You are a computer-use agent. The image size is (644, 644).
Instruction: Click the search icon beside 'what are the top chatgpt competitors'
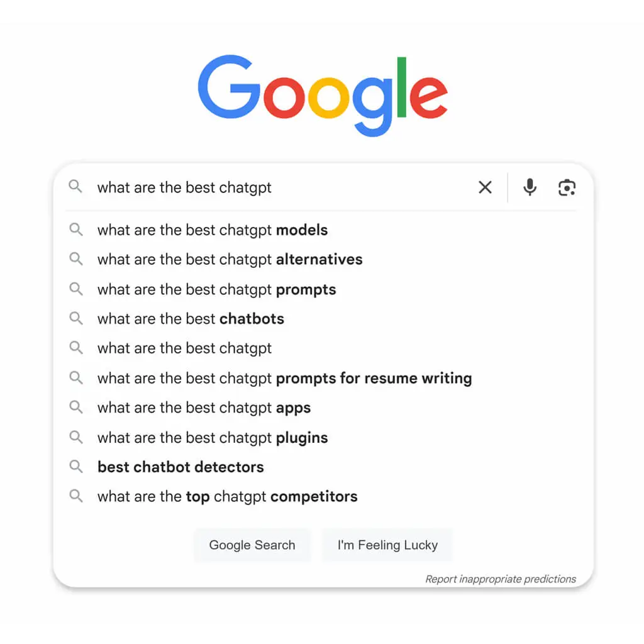click(76, 496)
